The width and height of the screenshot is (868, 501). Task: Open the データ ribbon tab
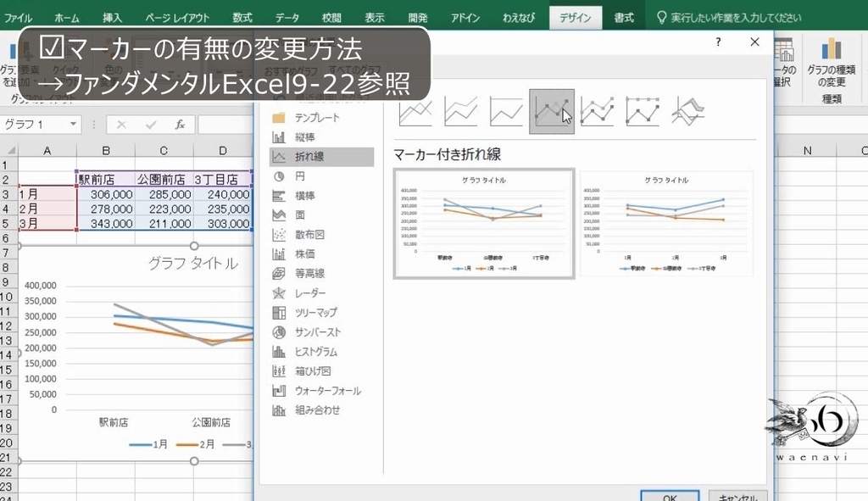click(287, 18)
